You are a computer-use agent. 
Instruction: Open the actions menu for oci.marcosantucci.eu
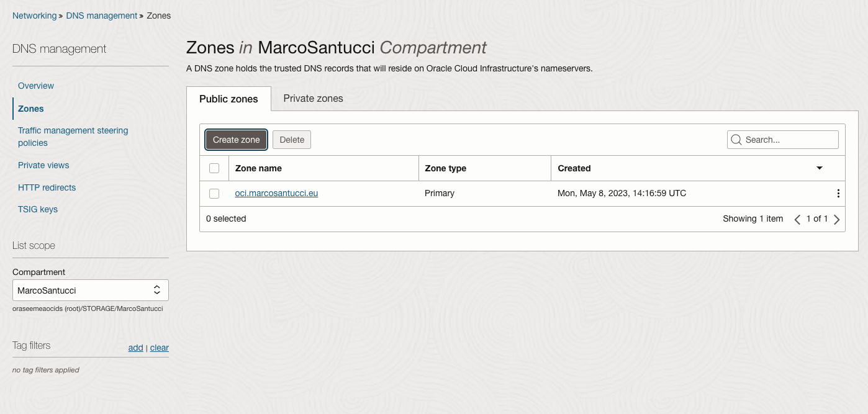838,193
